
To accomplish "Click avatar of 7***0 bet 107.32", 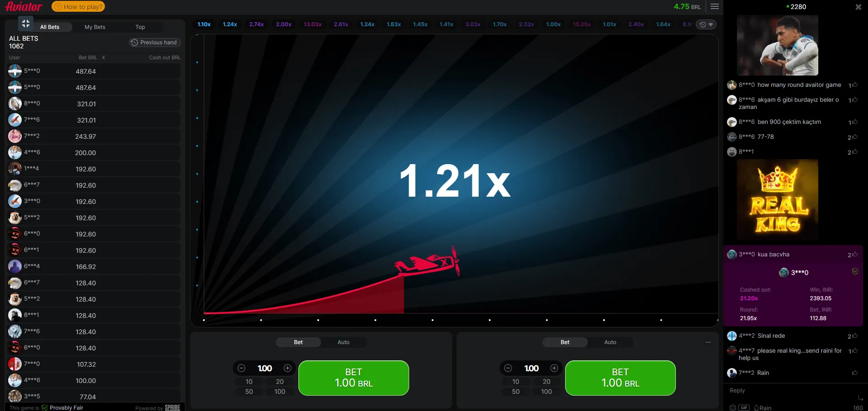I will tap(15, 364).
